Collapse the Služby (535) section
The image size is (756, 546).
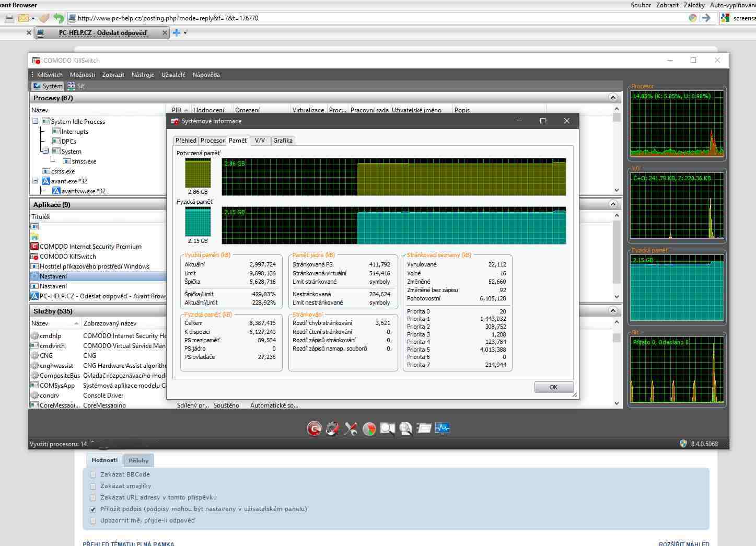pos(613,311)
